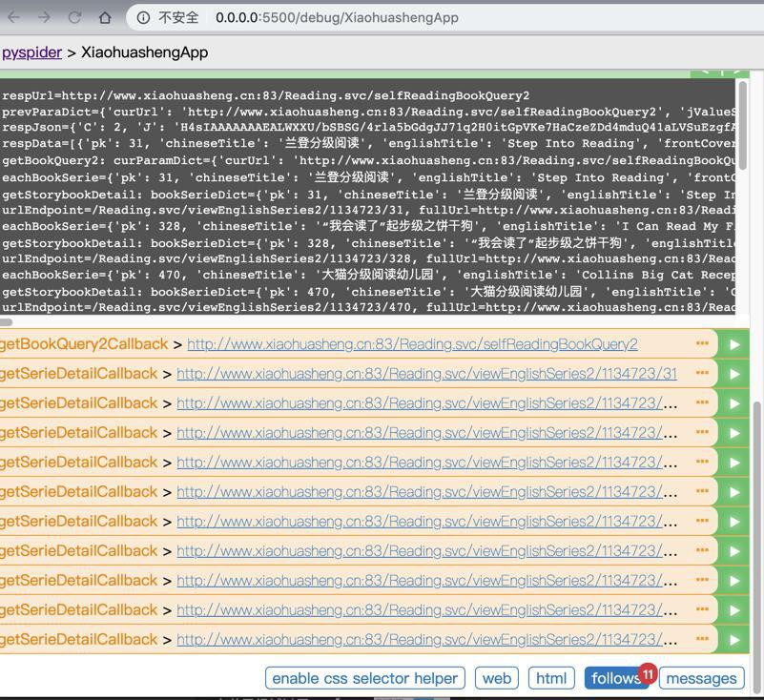764x700 pixels.
Task: Focus the address bar showing 0.0.0.0:5500/debug/XiaohuashengApp
Action: pos(337,18)
